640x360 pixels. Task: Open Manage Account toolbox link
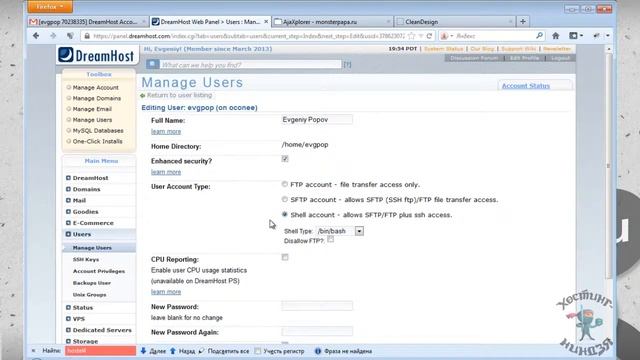[x=96, y=88]
